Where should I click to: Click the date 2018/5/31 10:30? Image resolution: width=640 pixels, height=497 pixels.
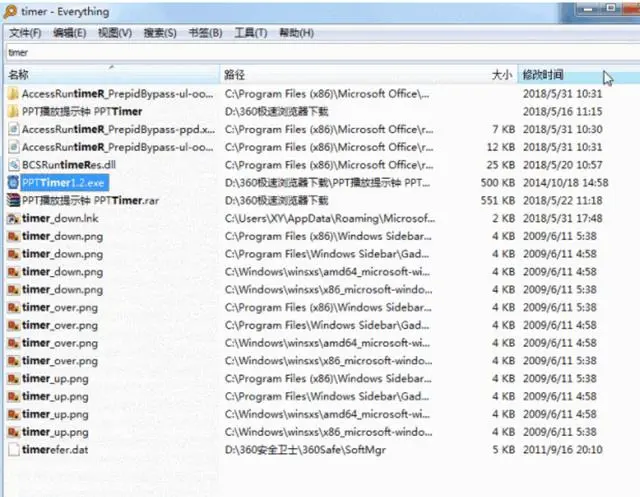click(562, 129)
